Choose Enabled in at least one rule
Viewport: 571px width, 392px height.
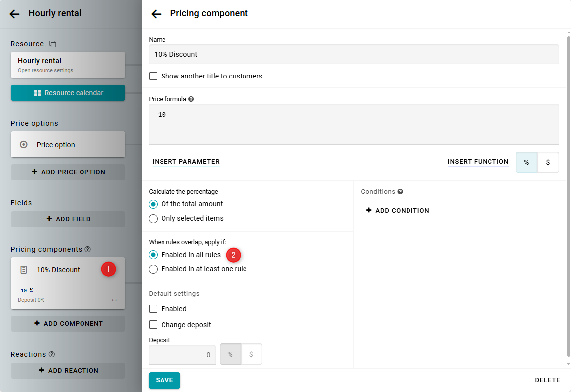coord(153,269)
